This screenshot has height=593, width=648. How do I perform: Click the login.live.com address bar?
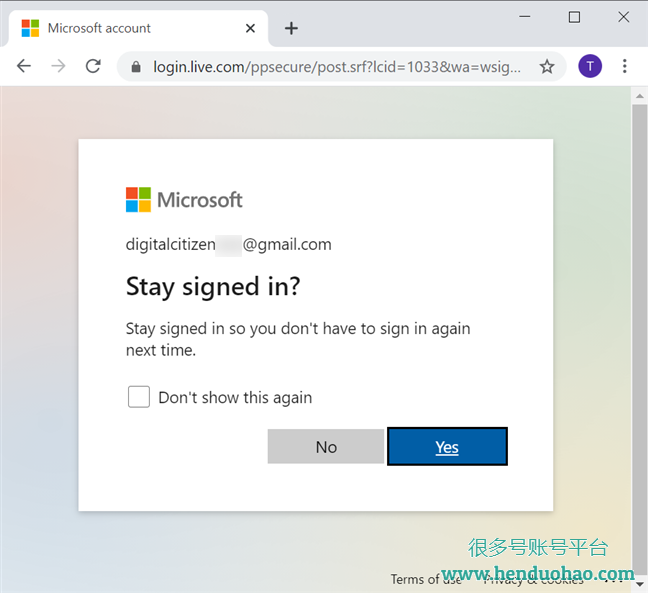click(x=337, y=67)
